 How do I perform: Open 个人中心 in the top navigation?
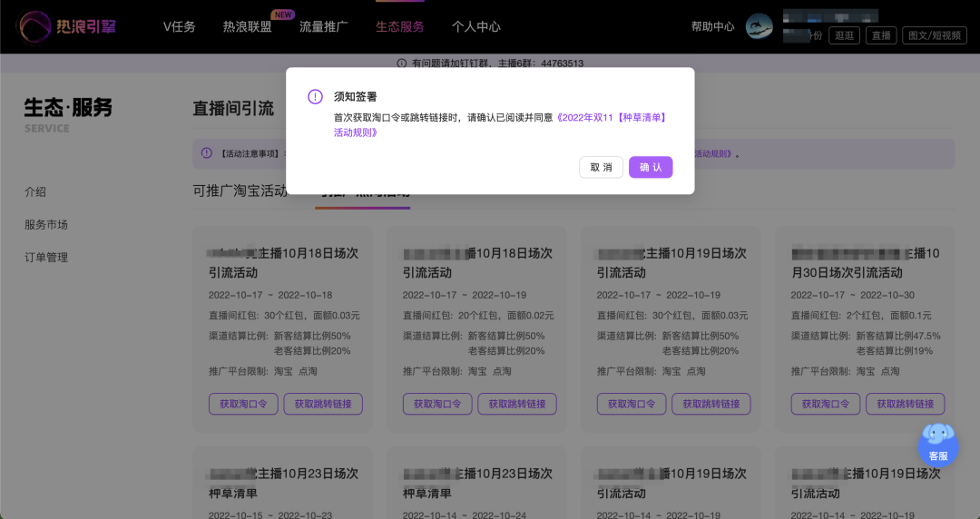point(476,27)
